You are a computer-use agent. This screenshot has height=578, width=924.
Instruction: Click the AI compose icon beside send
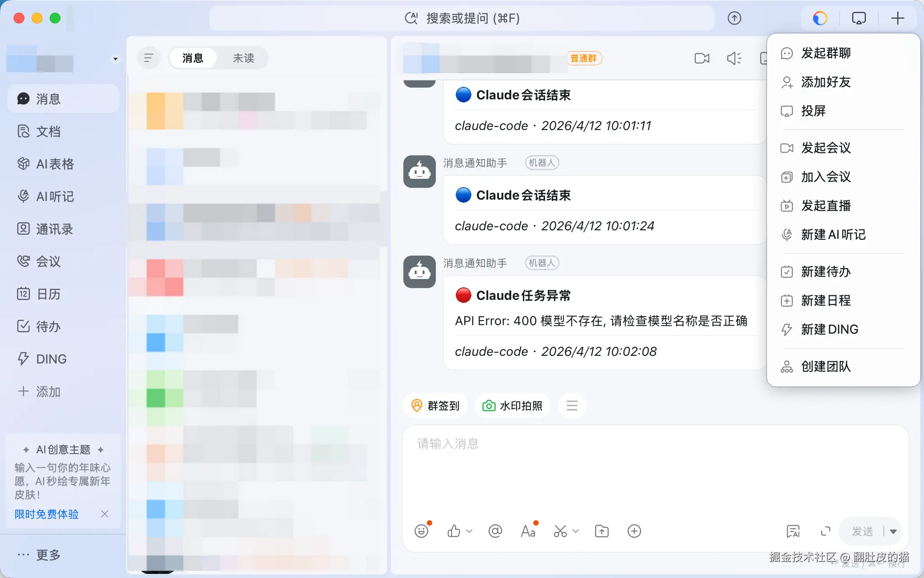coord(793,531)
